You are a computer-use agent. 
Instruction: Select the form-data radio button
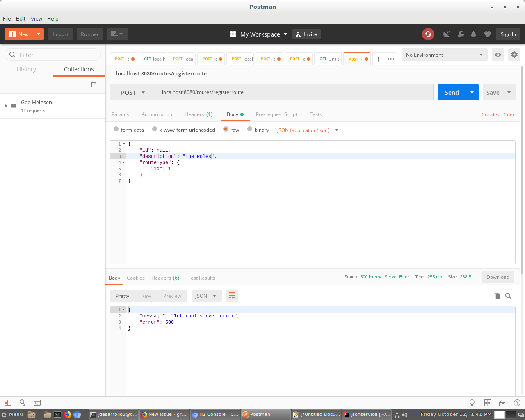116,129
